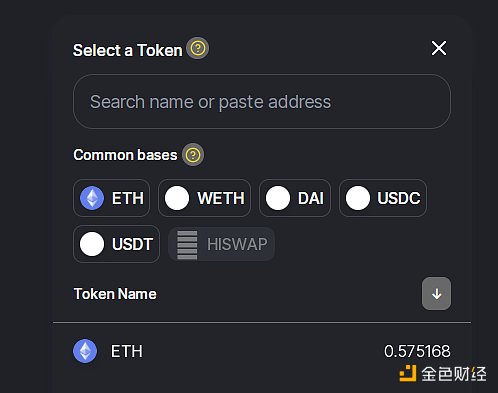Click the greyed-out HISWAP chip

[x=222, y=244]
